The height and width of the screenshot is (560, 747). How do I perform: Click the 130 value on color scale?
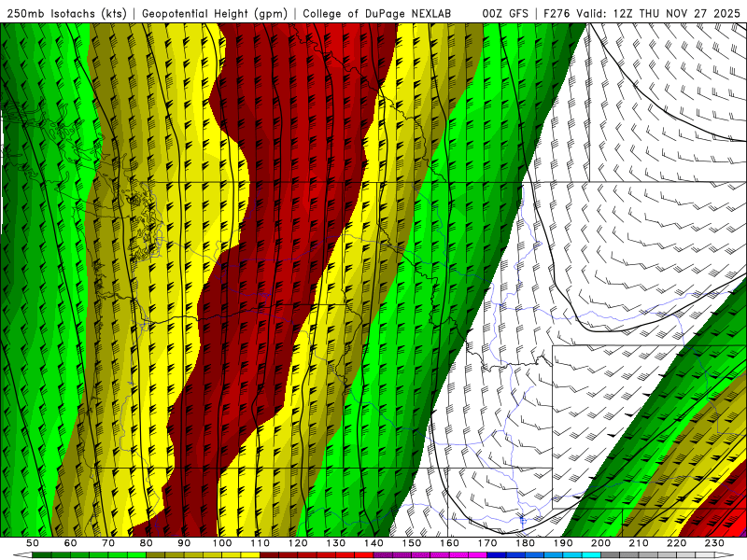pyautogui.click(x=336, y=543)
